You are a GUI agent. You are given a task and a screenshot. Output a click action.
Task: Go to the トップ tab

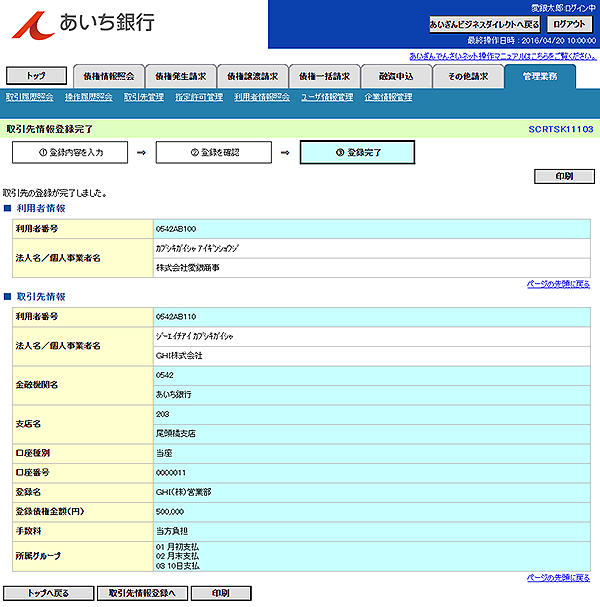pyautogui.click(x=36, y=76)
